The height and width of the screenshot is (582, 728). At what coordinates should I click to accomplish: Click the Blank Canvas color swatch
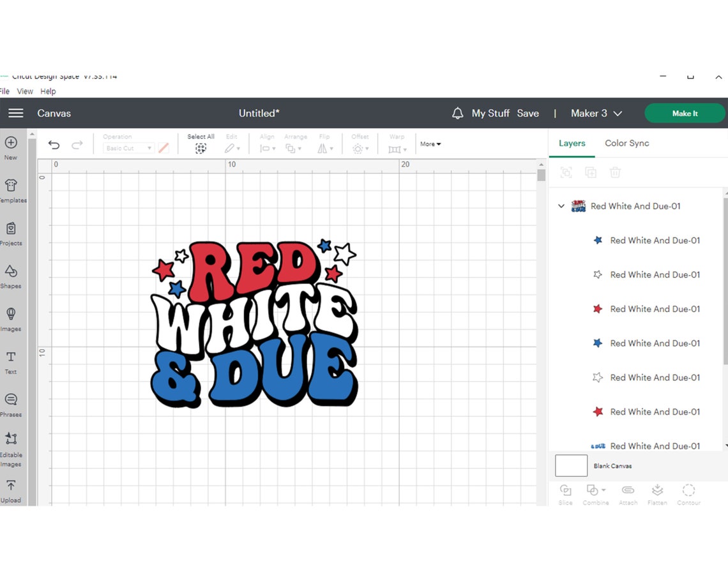tap(571, 465)
